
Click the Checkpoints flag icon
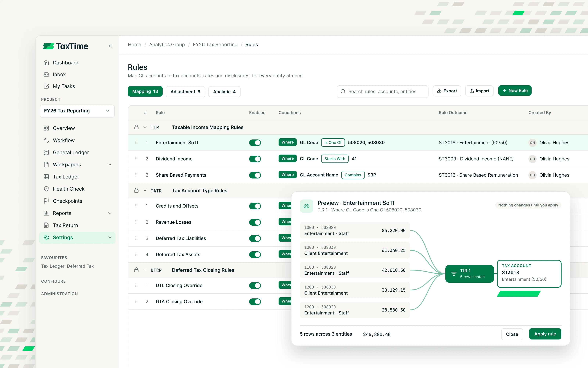point(46,201)
